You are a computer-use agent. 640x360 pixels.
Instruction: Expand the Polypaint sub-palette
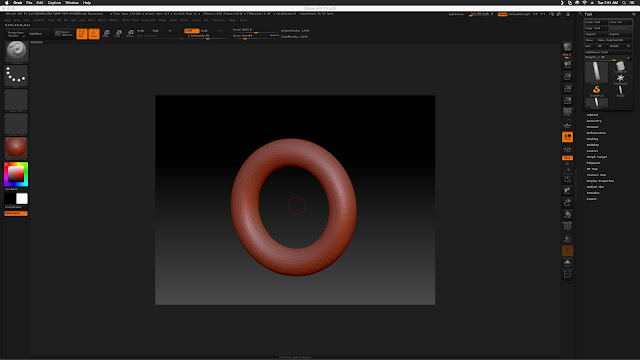pos(593,163)
